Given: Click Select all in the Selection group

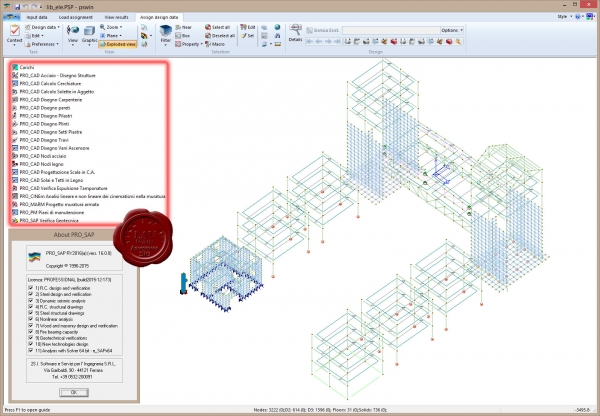Looking at the screenshot, I should [217, 28].
